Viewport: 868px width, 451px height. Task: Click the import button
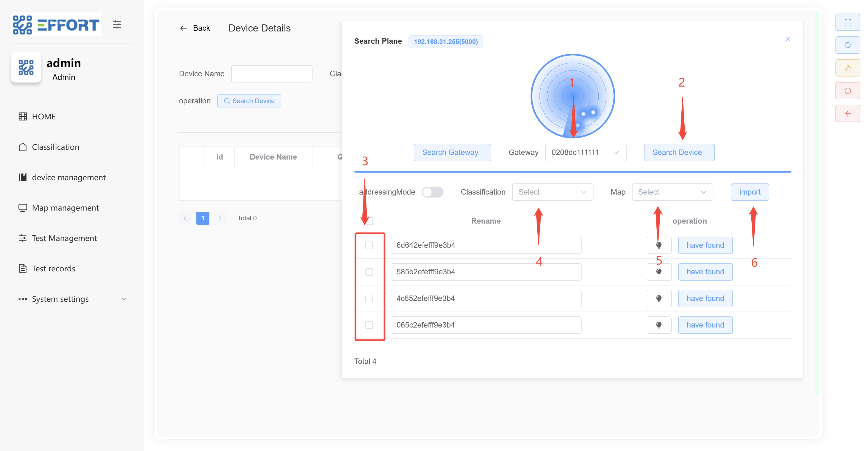pyautogui.click(x=749, y=192)
